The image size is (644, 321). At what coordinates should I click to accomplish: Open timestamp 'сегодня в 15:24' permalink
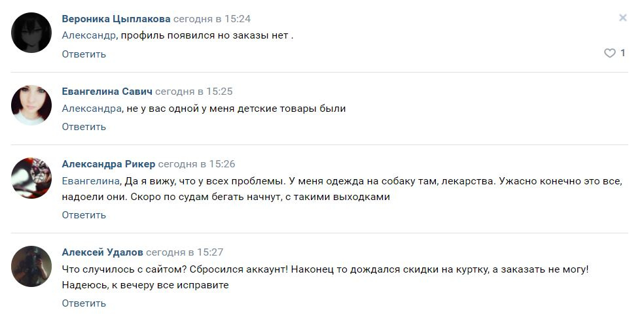coord(212,19)
